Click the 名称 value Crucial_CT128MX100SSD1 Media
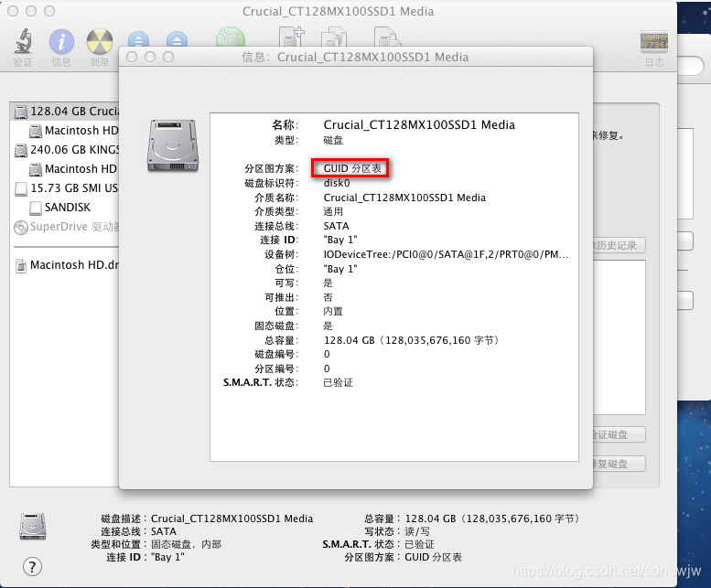This screenshot has height=588, width=711. click(419, 125)
